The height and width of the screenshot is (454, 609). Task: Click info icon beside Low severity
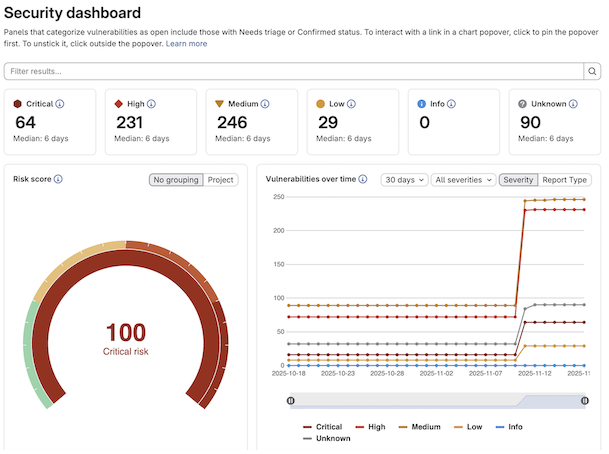tap(351, 103)
